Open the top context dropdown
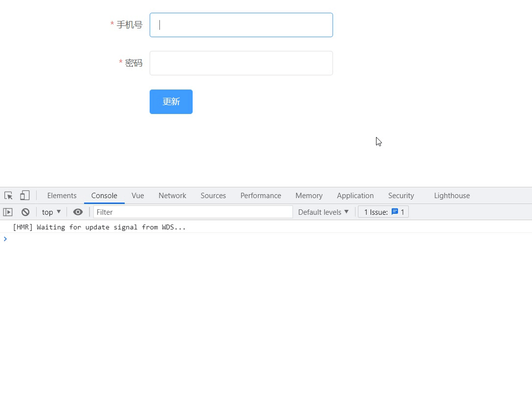The image size is (532, 408). pyautogui.click(x=51, y=212)
